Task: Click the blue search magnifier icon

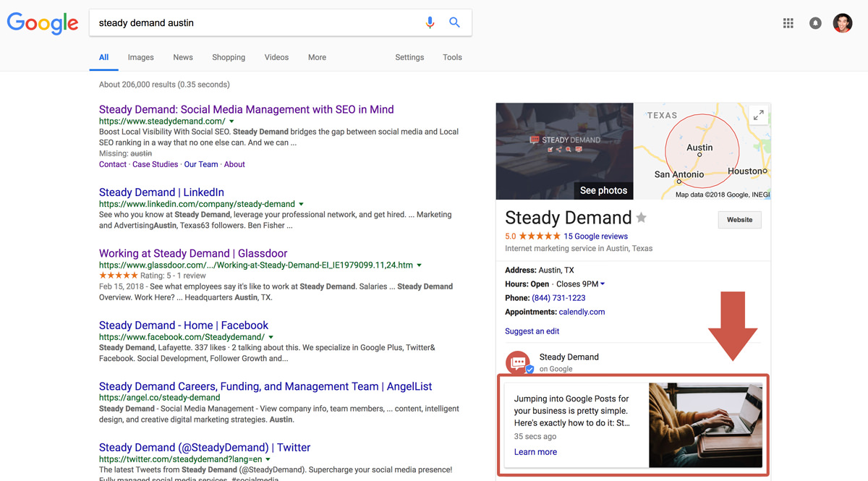Action: click(455, 22)
